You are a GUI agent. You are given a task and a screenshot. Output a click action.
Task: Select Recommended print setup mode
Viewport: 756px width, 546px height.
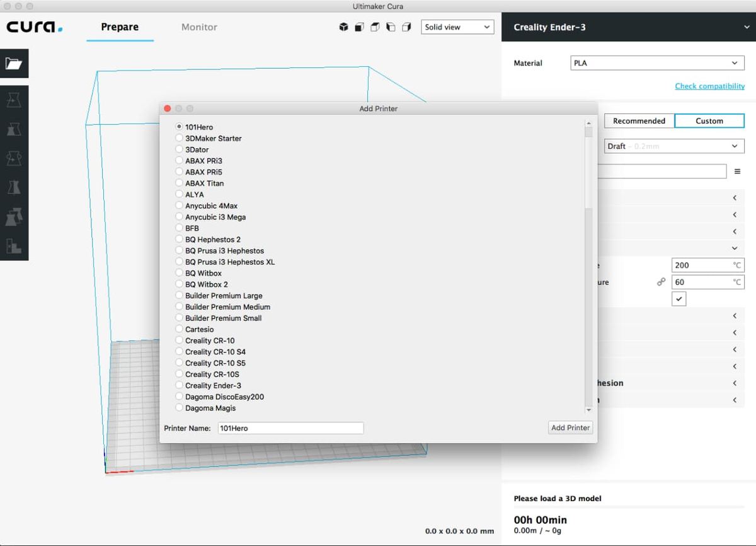tap(639, 120)
